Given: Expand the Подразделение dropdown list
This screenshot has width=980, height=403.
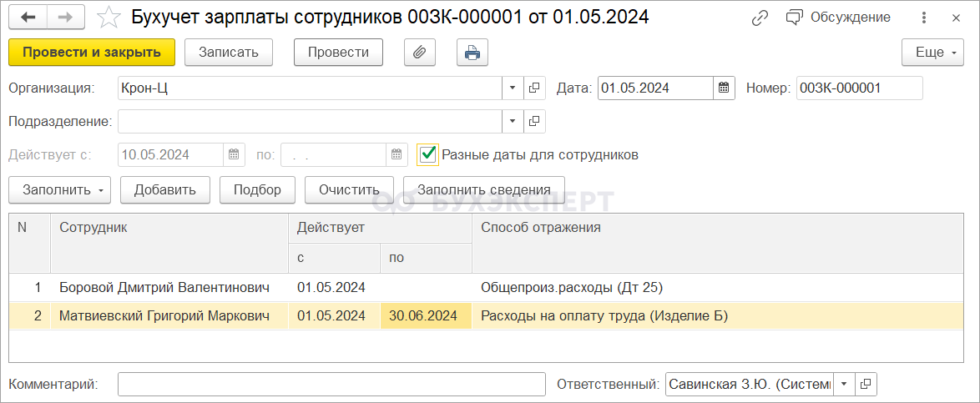Looking at the screenshot, I should [x=513, y=121].
